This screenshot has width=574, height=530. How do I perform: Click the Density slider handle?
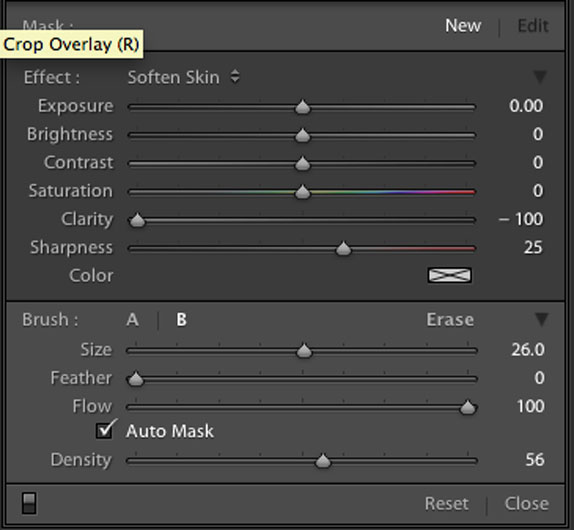[323, 460]
